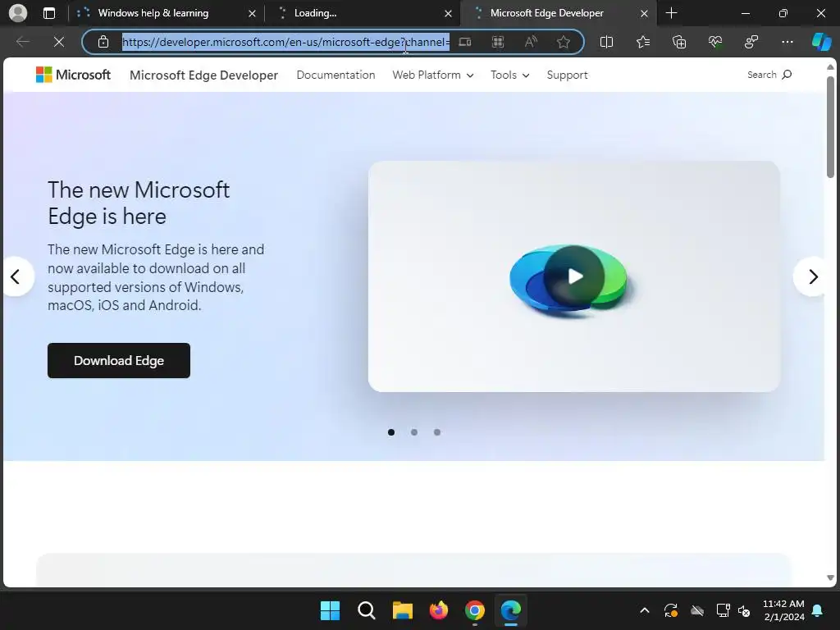Select the second carousel dot

click(x=414, y=432)
